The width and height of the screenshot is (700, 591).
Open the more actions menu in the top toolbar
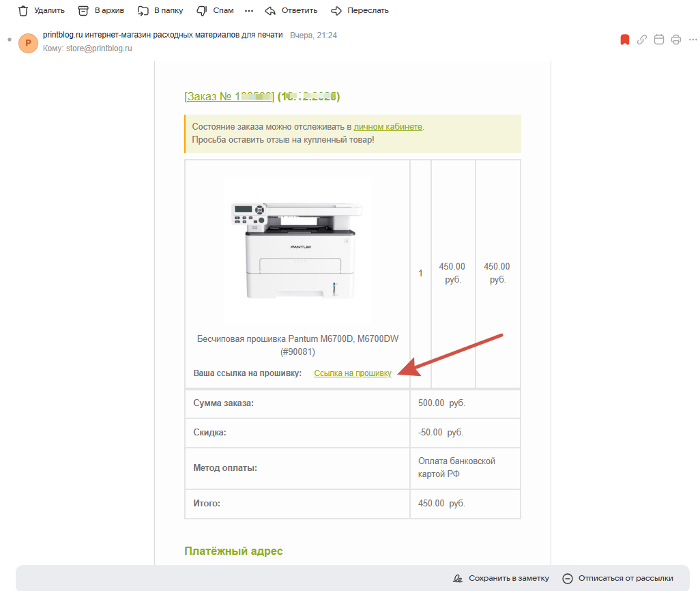click(248, 11)
